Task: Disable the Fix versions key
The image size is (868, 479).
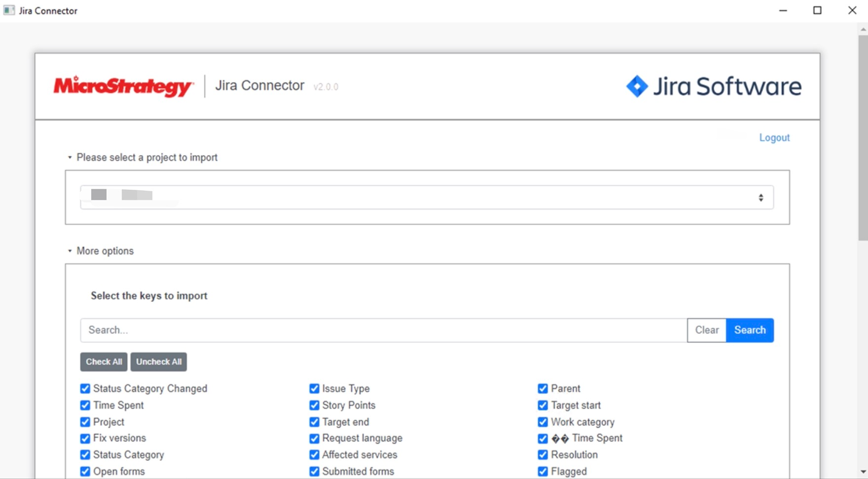Action: click(x=85, y=439)
